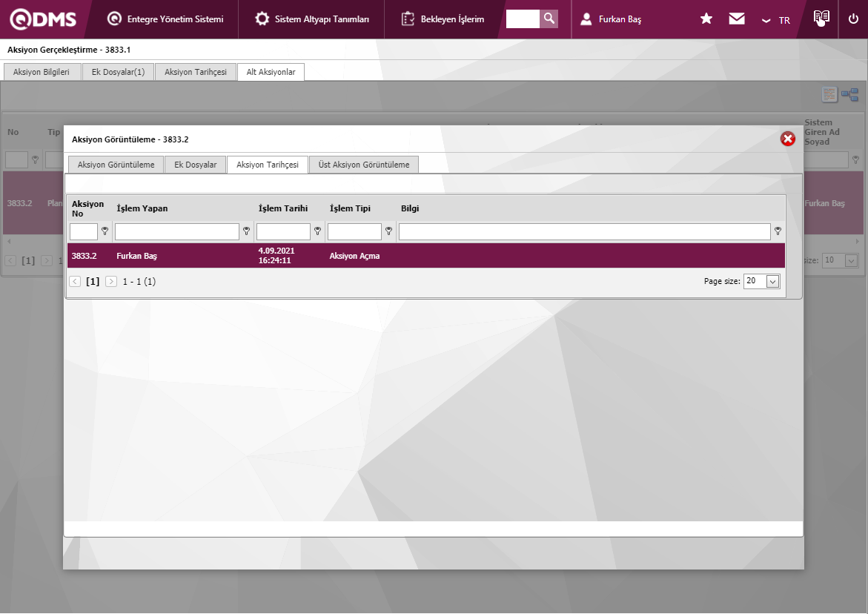Click the top bar search field
This screenshot has width=868, height=614.
pyautogui.click(x=523, y=19)
